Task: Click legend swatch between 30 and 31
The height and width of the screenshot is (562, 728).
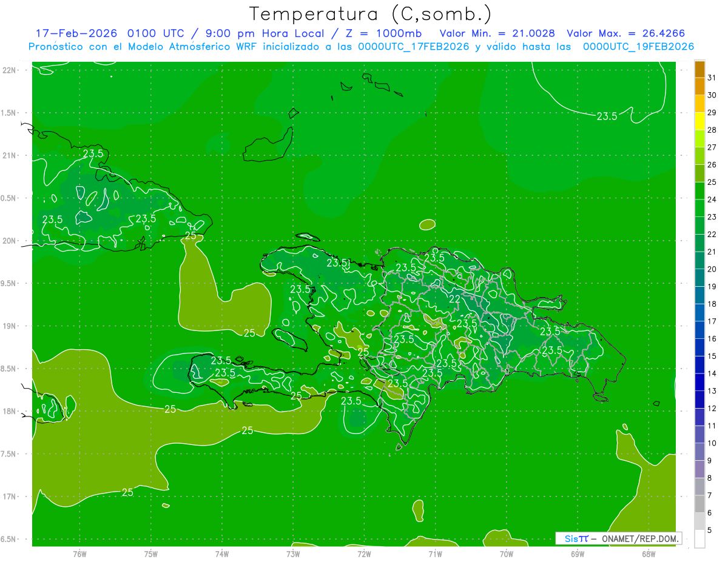Action: point(699,87)
